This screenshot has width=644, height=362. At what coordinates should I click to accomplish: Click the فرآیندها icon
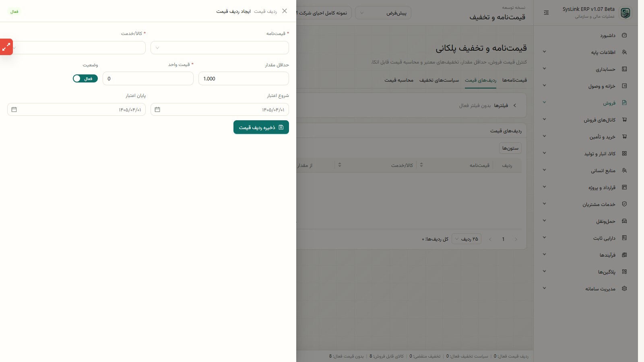(x=624, y=255)
